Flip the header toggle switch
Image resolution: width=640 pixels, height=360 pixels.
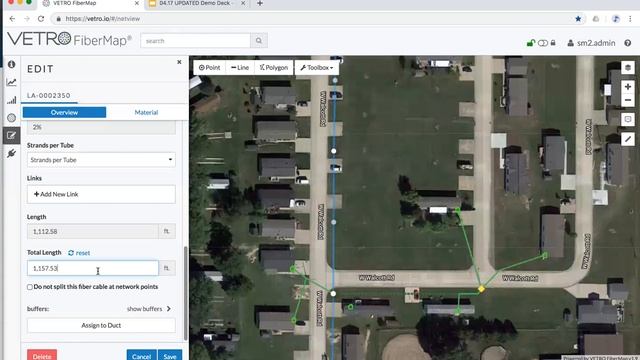[543, 43]
